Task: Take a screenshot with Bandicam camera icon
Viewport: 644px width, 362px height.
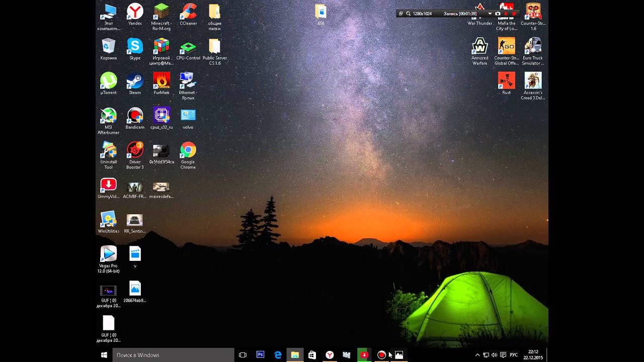Action: (x=498, y=14)
